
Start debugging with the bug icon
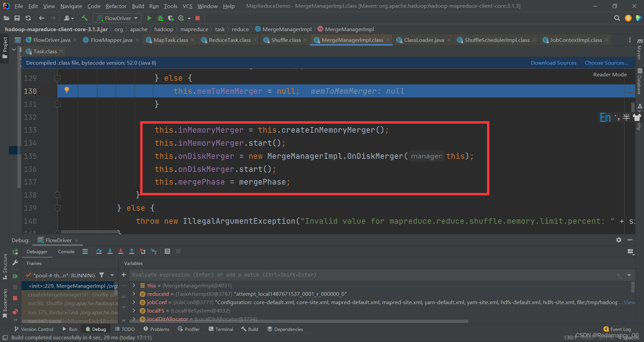tap(160, 18)
